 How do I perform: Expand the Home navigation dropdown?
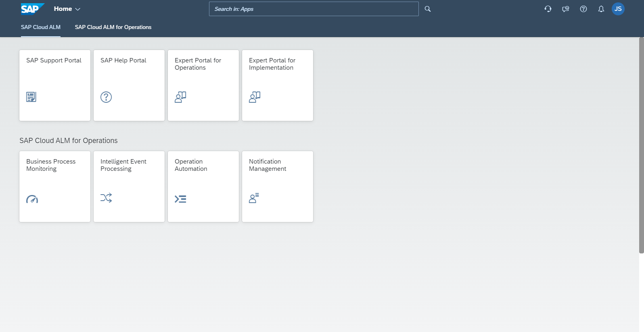(67, 9)
